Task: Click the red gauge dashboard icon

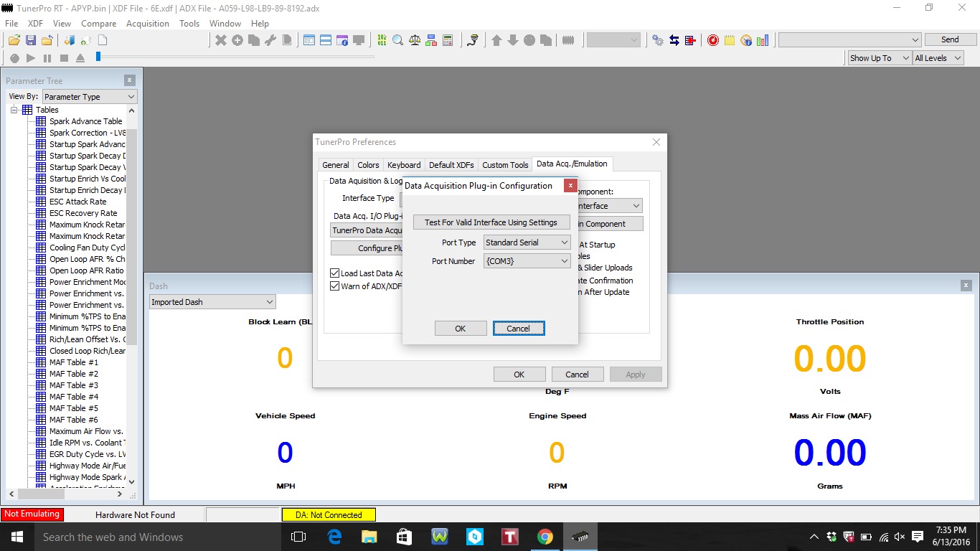Action: [712, 40]
